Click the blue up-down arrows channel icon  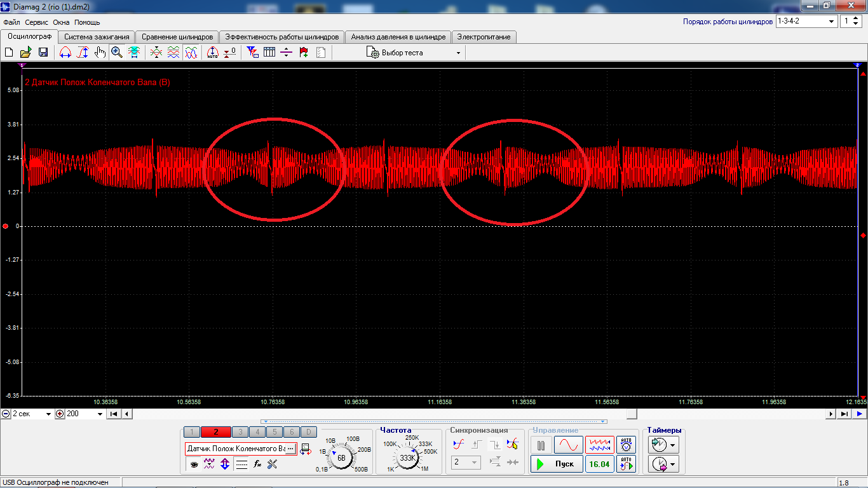pyautogui.click(x=225, y=464)
